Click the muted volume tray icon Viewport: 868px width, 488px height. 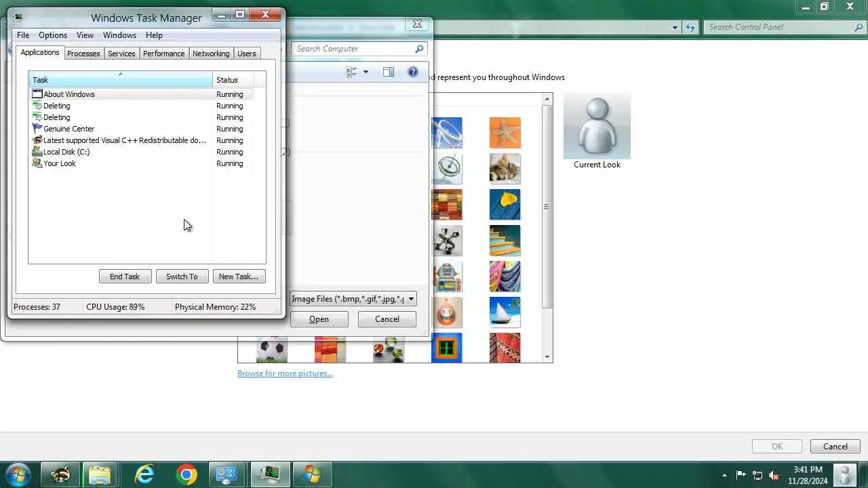(x=774, y=475)
